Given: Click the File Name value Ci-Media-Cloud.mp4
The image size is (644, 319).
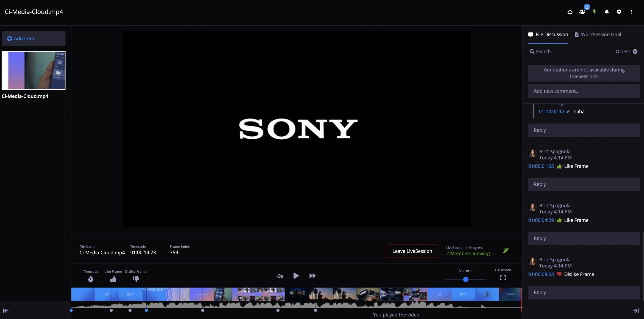Looking at the screenshot, I should pyautogui.click(x=102, y=253).
